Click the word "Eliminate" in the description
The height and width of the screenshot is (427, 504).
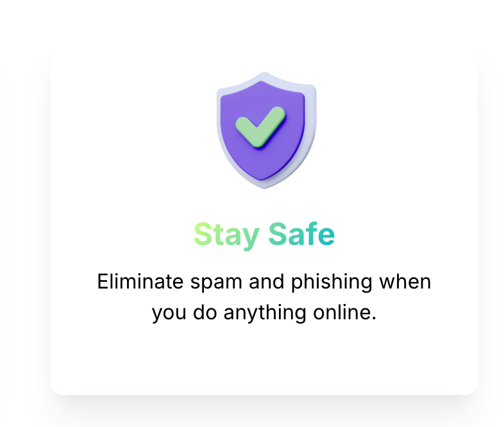click(x=140, y=281)
